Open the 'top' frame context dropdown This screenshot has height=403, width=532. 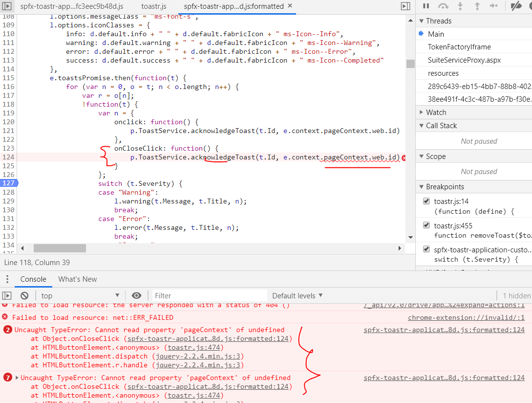click(81, 295)
